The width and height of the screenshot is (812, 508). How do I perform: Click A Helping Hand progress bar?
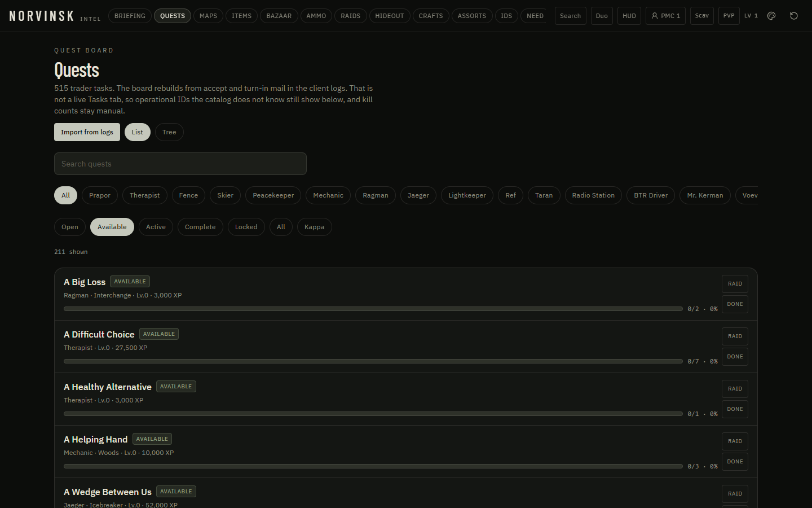tap(373, 466)
